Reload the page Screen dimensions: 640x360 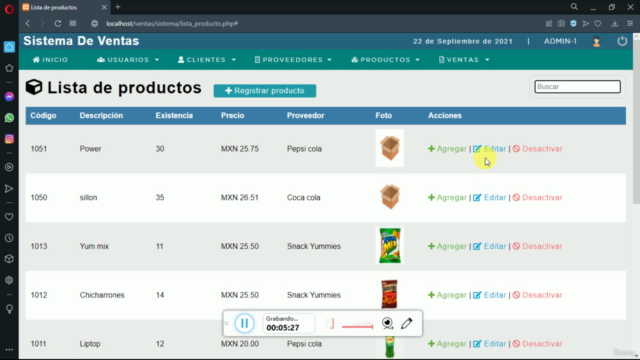tap(58, 24)
